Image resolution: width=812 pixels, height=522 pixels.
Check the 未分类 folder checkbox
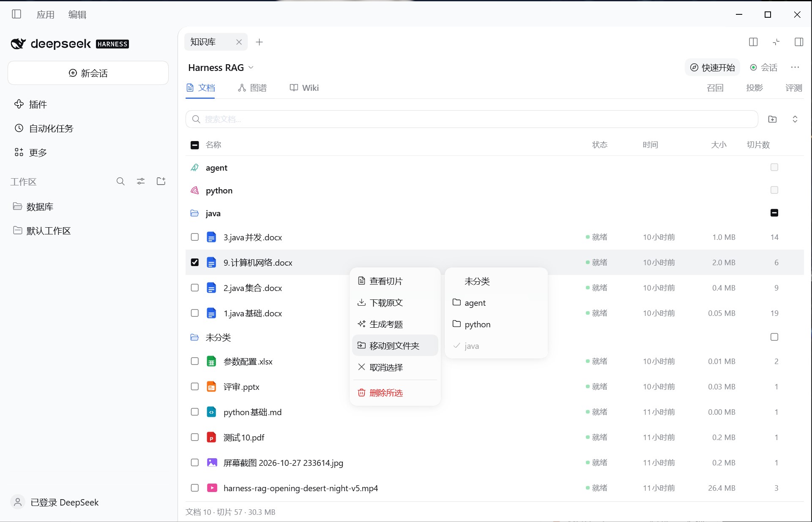click(x=774, y=337)
